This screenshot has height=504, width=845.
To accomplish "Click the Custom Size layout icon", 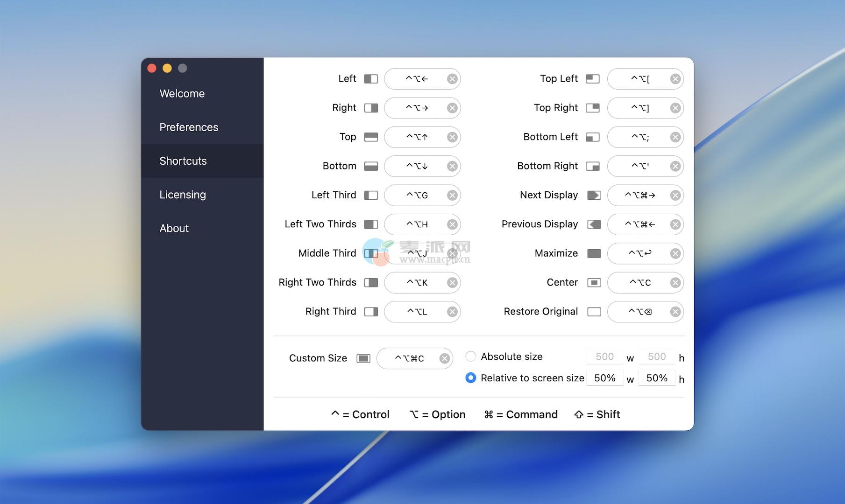I will 363,358.
